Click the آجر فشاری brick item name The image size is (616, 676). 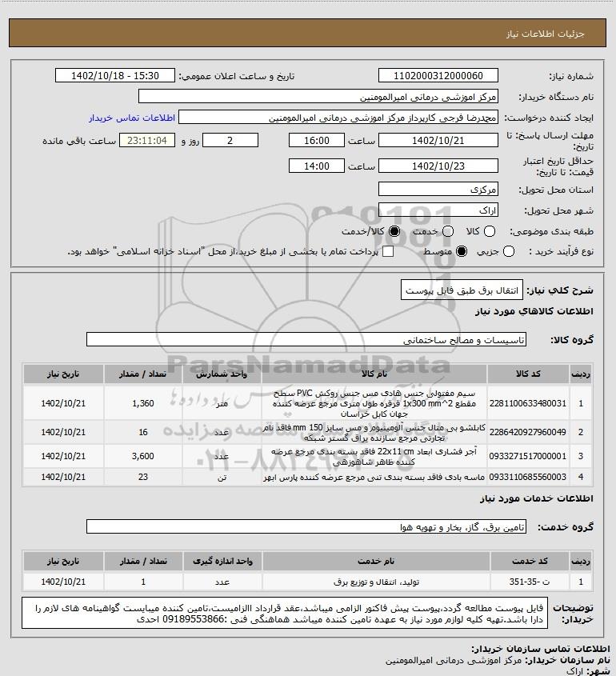374,456
